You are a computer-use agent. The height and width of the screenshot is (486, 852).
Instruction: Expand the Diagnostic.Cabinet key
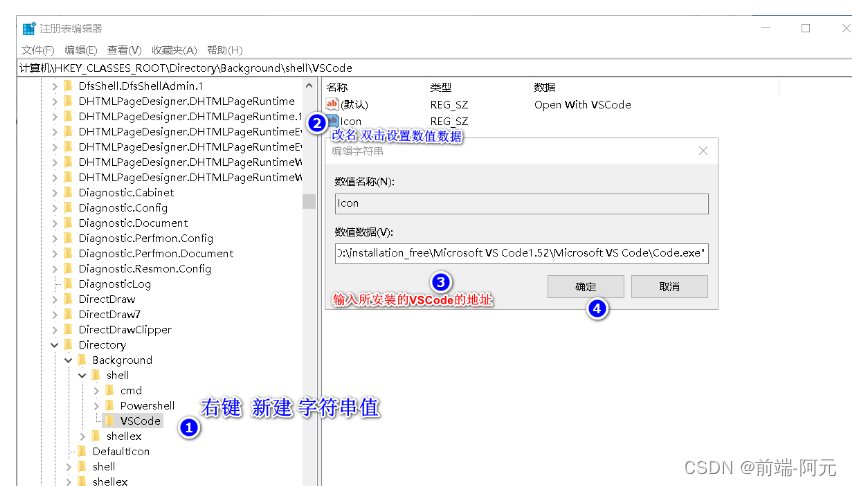click(x=54, y=192)
